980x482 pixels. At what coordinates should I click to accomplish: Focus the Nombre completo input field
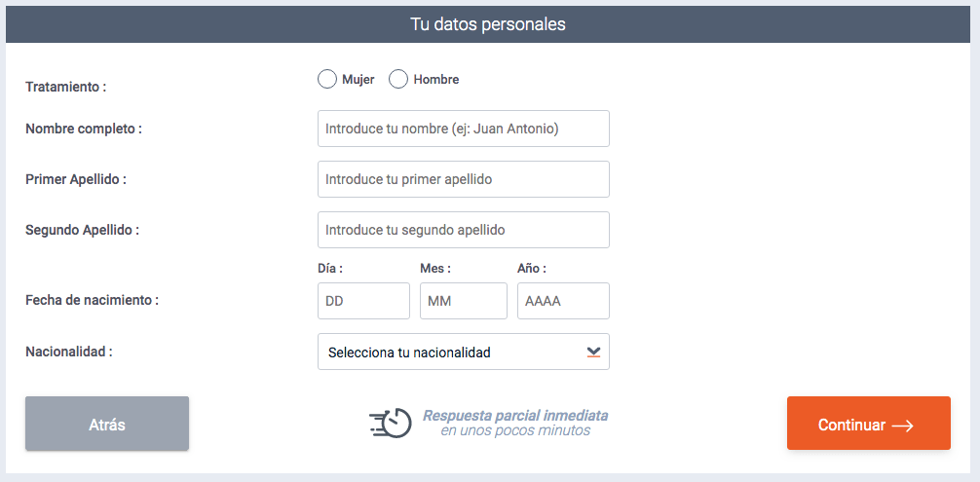click(x=463, y=129)
